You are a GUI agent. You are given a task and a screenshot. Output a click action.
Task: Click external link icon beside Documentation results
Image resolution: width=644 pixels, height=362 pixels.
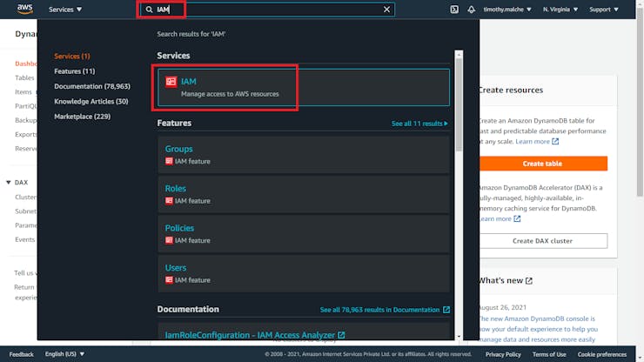pos(446,310)
